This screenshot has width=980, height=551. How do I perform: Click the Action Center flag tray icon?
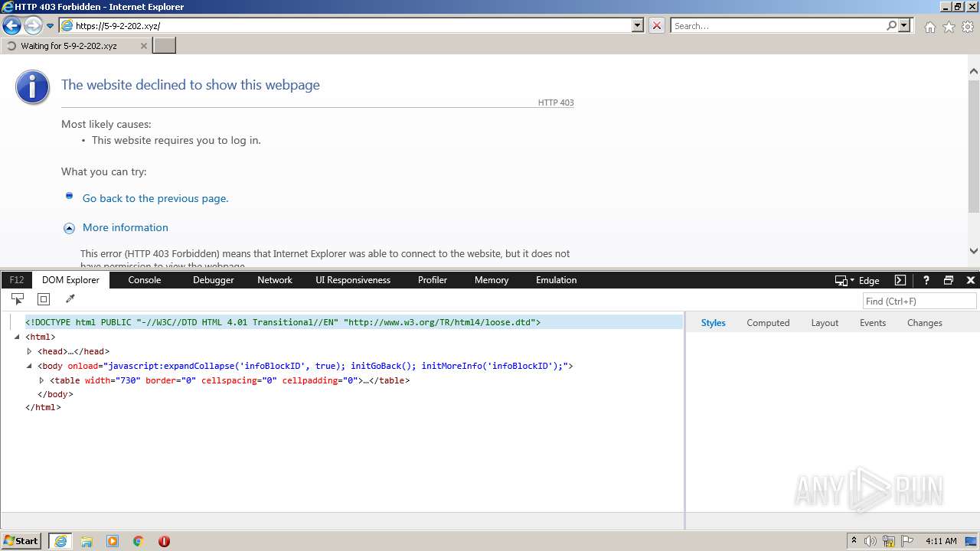906,541
